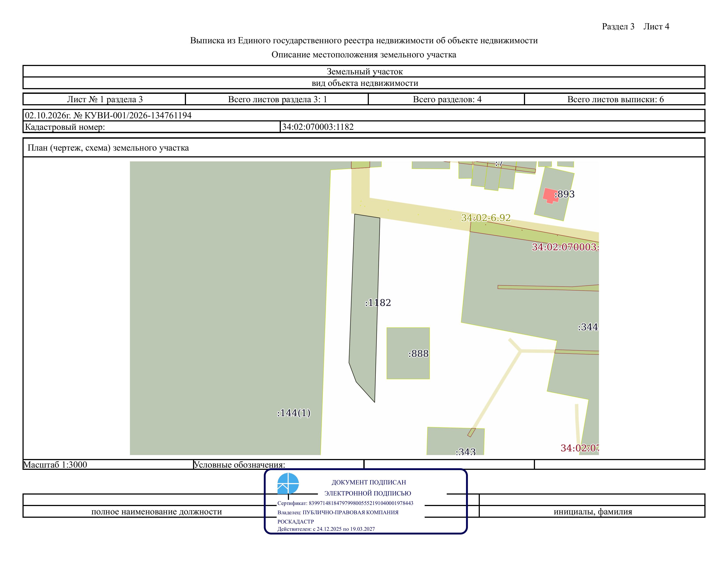Click parcel label :1182 on the map

[378, 302]
